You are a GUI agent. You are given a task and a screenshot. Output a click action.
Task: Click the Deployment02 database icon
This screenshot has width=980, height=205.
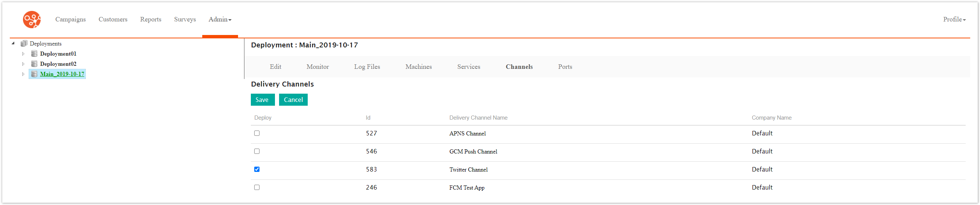pos(34,64)
